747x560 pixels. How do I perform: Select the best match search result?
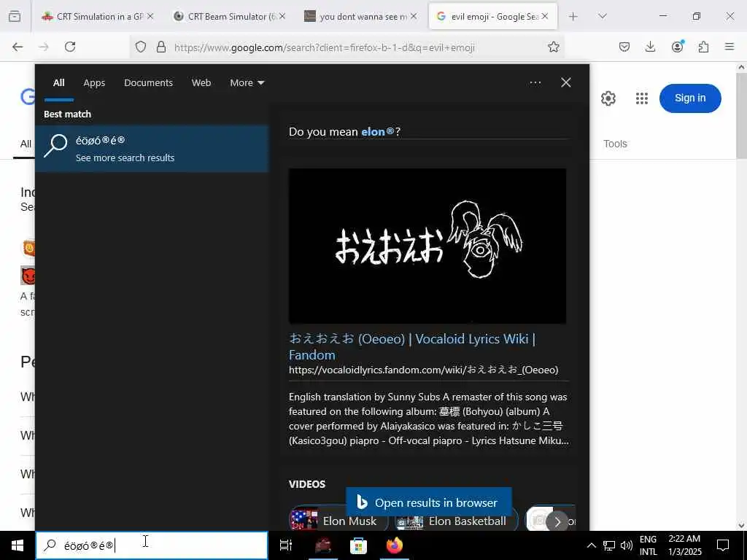pyautogui.click(x=152, y=149)
